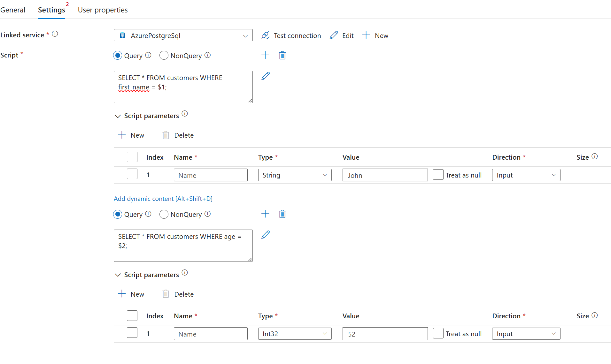Open the AzurePostgreSql linked service dropdown

[183, 35]
